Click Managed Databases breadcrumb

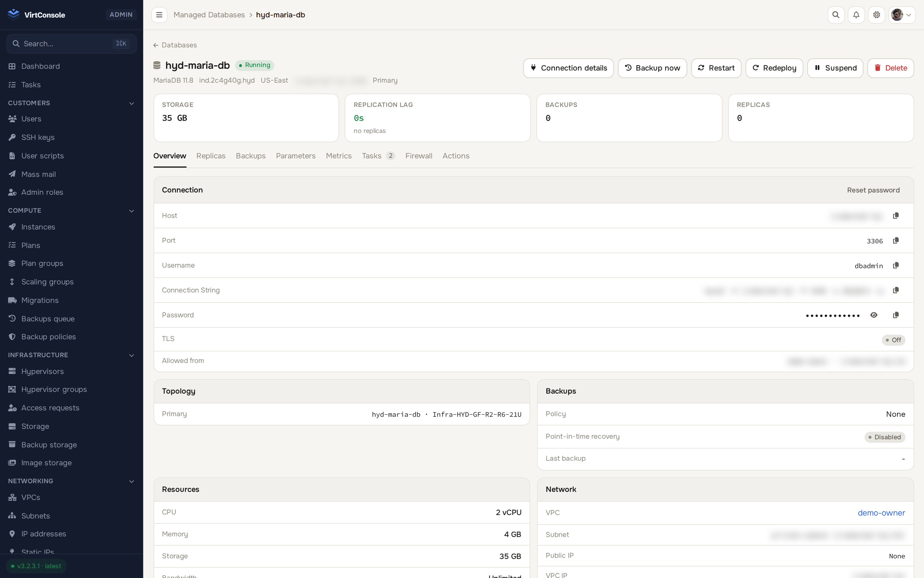pyautogui.click(x=209, y=15)
